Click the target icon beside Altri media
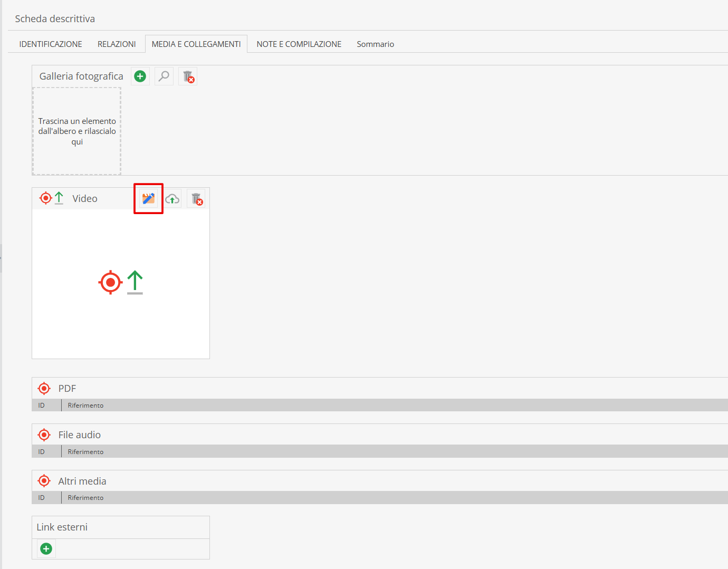 click(x=44, y=481)
